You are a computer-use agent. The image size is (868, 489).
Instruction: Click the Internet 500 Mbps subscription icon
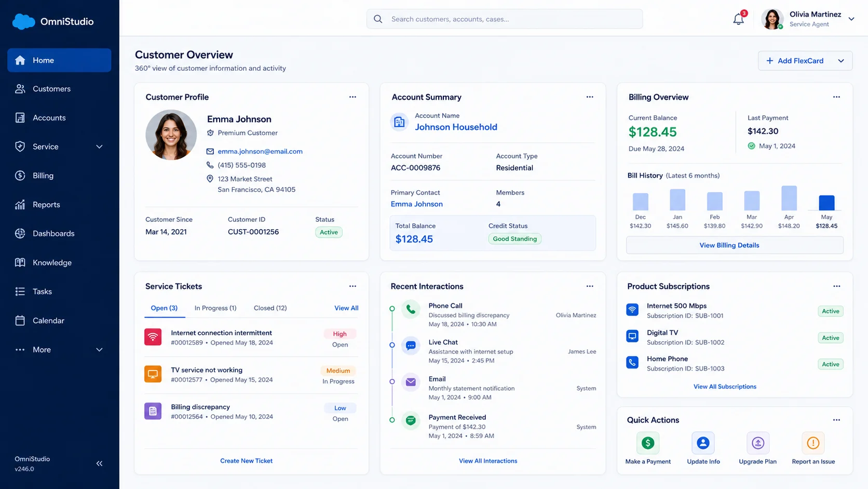tap(632, 310)
